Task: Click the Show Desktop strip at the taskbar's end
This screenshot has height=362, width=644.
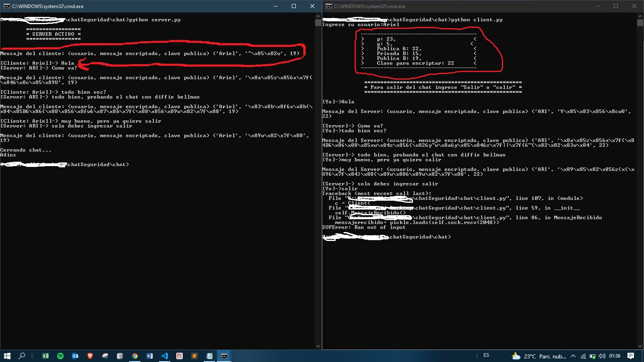Action: [x=642, y=356]
